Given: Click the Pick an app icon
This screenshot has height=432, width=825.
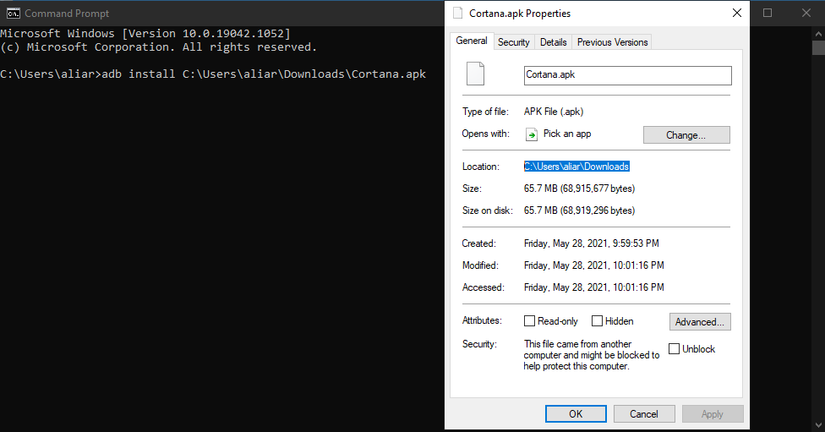Looking at the screenshot, I should point(531,134).
